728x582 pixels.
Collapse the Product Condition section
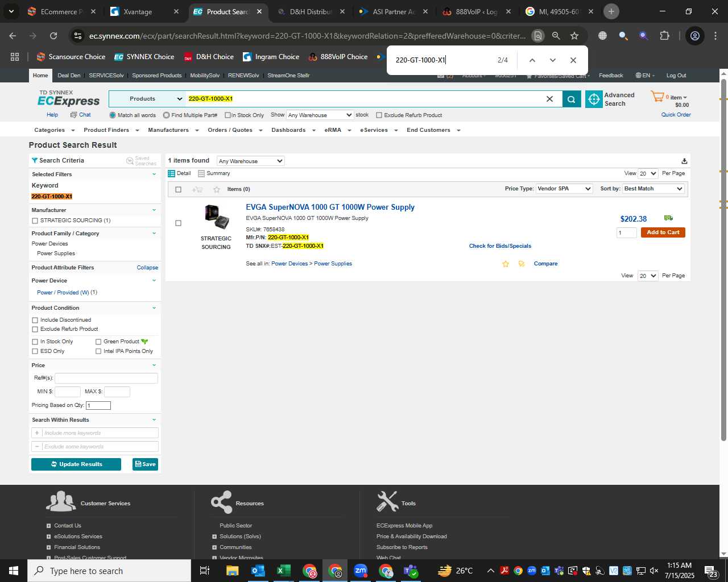(x=154, y=308)
